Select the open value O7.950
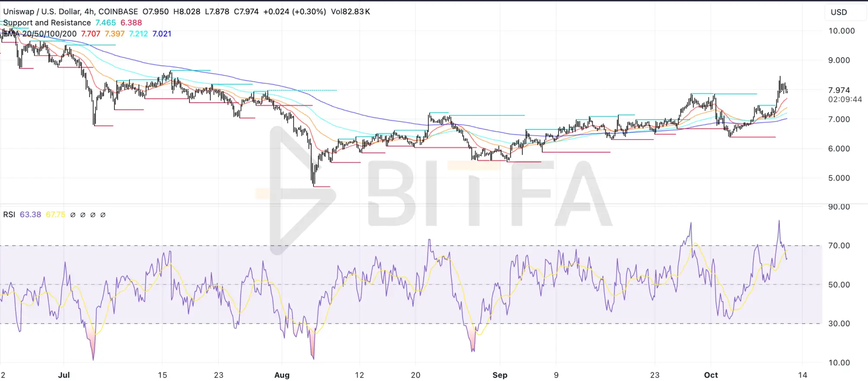The image size is (868, 381). 155,12
